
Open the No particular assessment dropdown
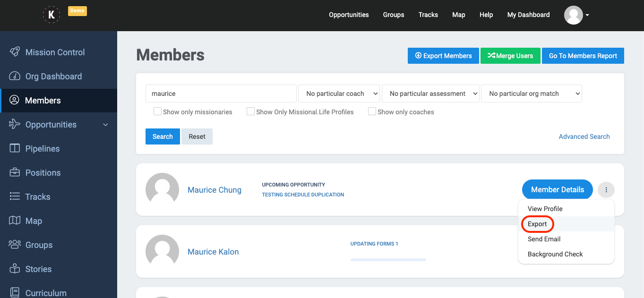coord(430,94)
